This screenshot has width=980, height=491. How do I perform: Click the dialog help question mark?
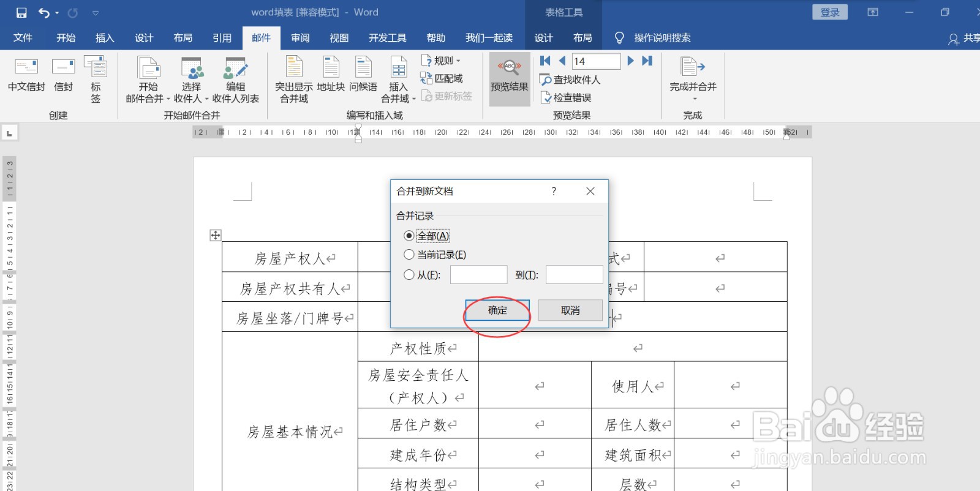point(554,191)
